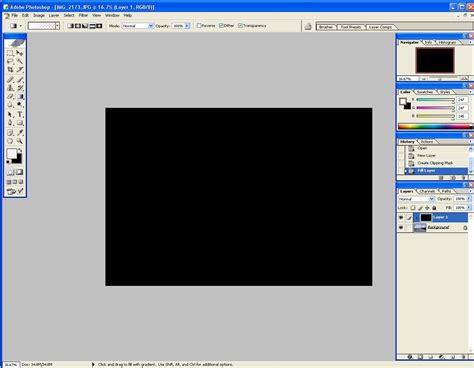Select the Shape tool
The image size is (474, 368).
coord(20,123)
